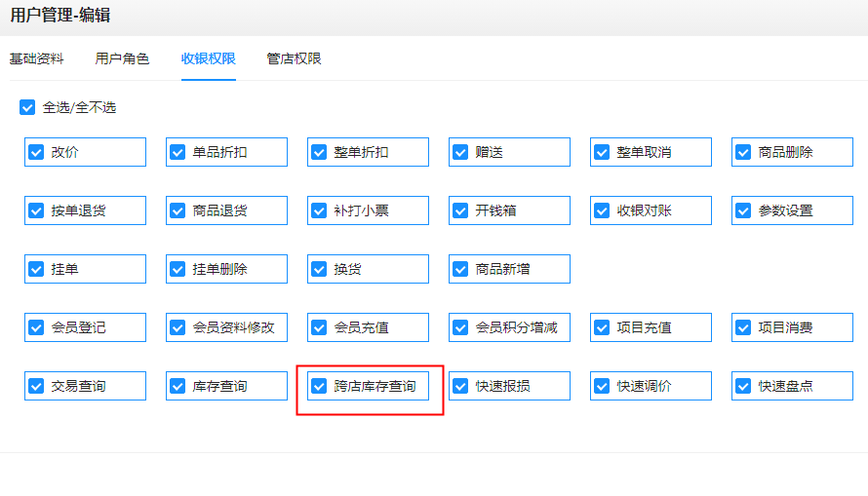The height and width of the screenshot is (496, 868).
Task: Toggle the 跨店库存查询 checkbox
Action: pos(320,386)
